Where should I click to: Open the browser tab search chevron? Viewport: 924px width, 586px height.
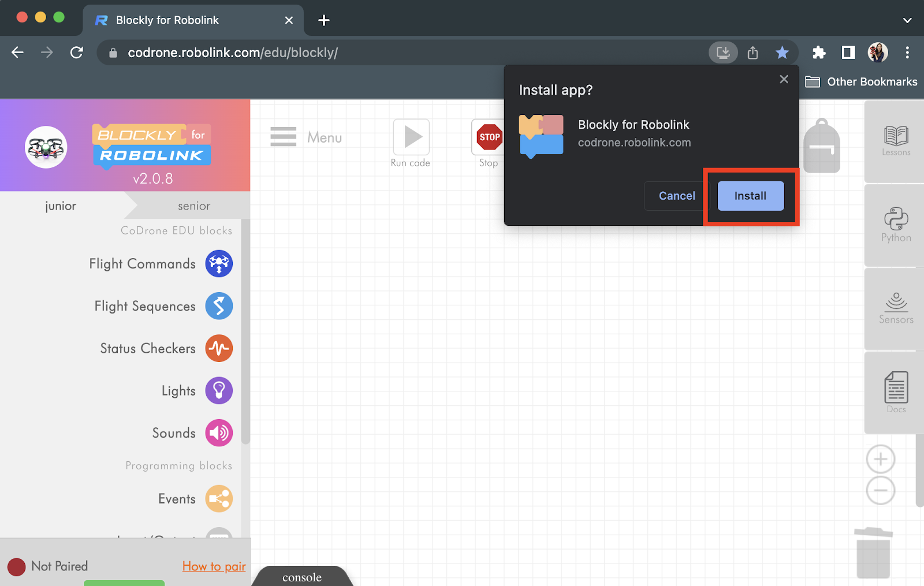[907, 20]
